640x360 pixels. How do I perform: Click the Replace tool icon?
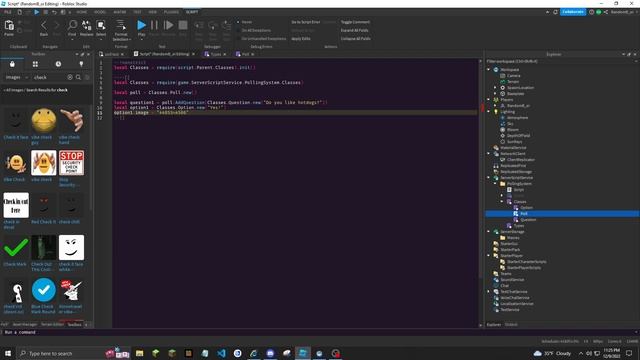(87, 25)
